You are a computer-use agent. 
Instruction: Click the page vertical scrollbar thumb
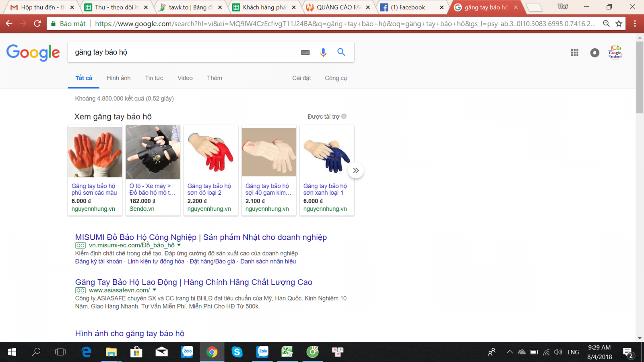point(640,77)
